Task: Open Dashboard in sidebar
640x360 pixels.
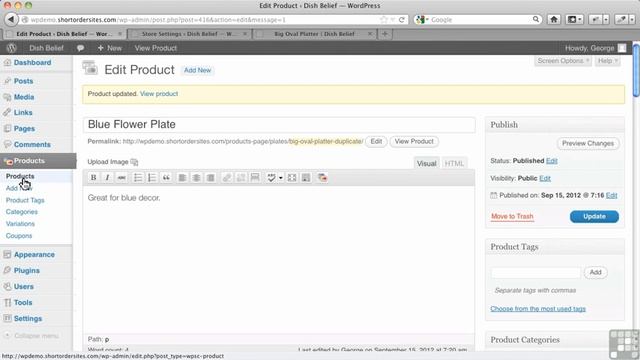Action: [x=32, y=62]
